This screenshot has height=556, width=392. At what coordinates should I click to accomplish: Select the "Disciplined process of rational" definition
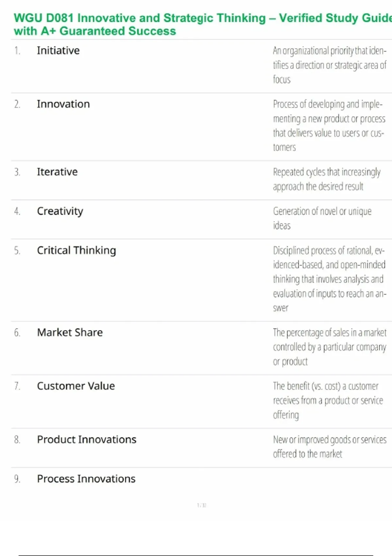[x=329, y=279]
